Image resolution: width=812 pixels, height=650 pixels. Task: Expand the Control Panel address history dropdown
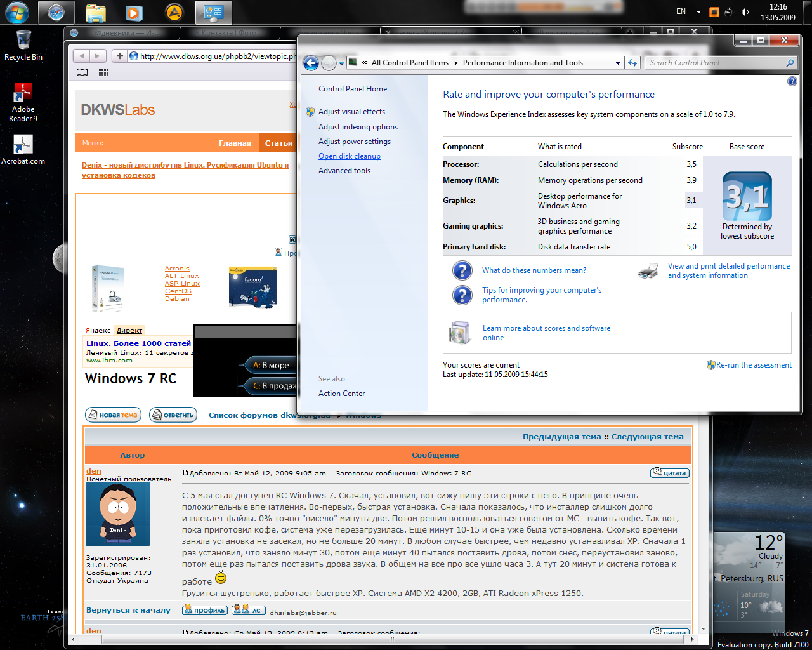coord(618,63)
